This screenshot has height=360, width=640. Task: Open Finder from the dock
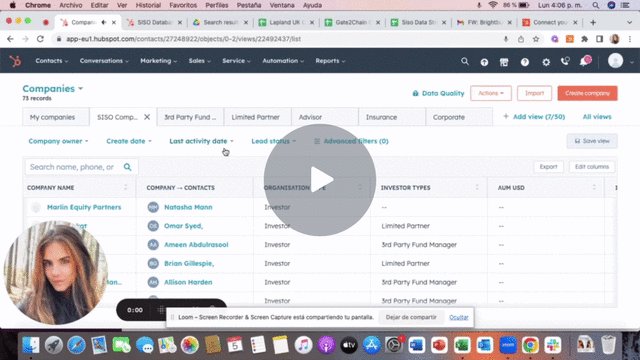[x=31, y=345]
